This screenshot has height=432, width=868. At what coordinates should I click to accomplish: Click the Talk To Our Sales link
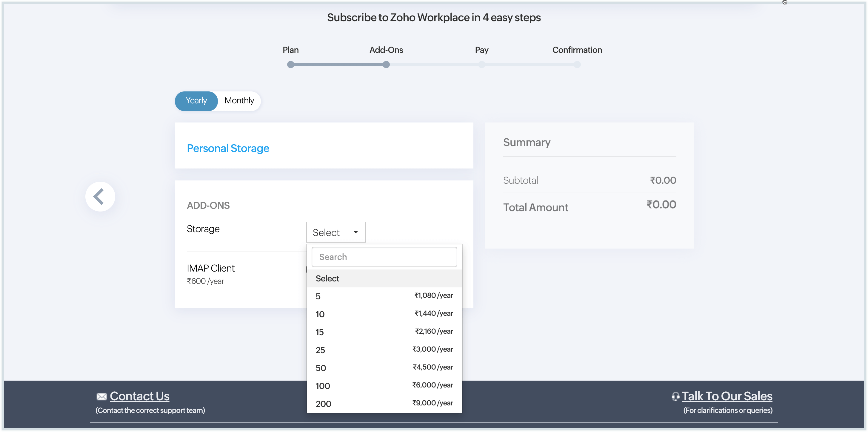[726, 396]
